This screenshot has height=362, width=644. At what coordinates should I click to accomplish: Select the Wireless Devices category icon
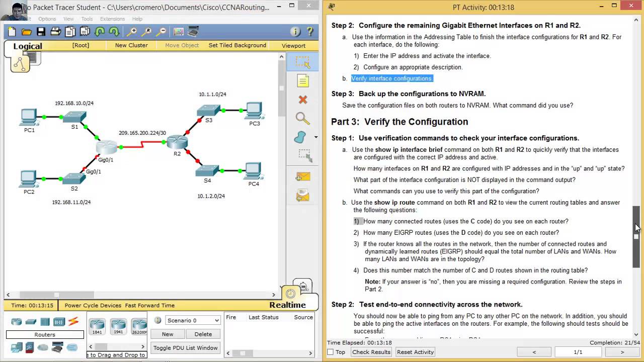[59, 322]
